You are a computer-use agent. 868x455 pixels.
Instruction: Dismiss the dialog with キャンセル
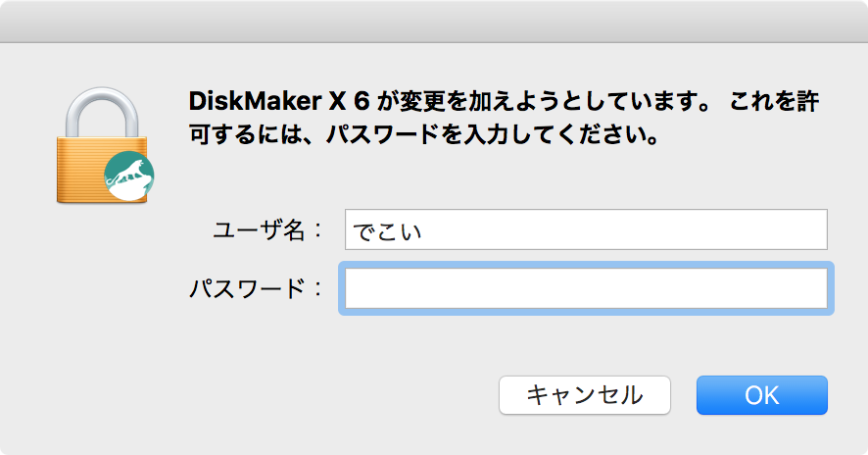[x=585, y=395]
